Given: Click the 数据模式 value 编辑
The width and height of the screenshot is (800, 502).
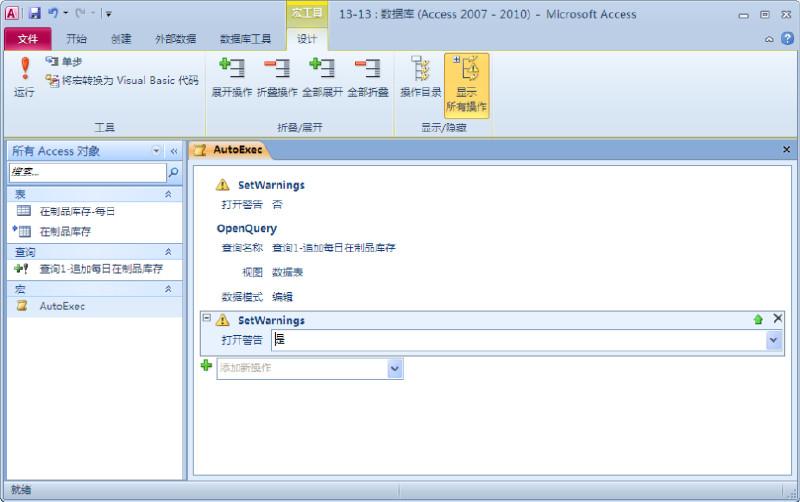Looking at the screenshot, I should pos(282,297).
